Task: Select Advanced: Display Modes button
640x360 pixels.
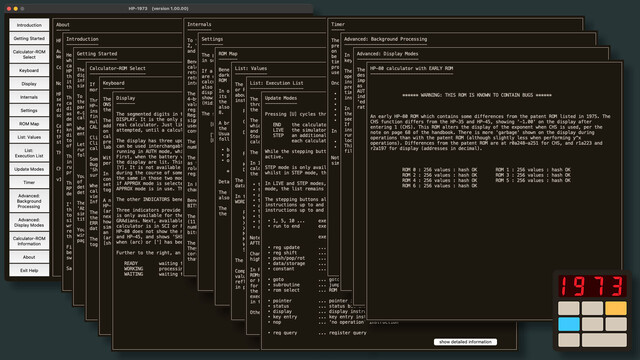Action: coord(29,222)
